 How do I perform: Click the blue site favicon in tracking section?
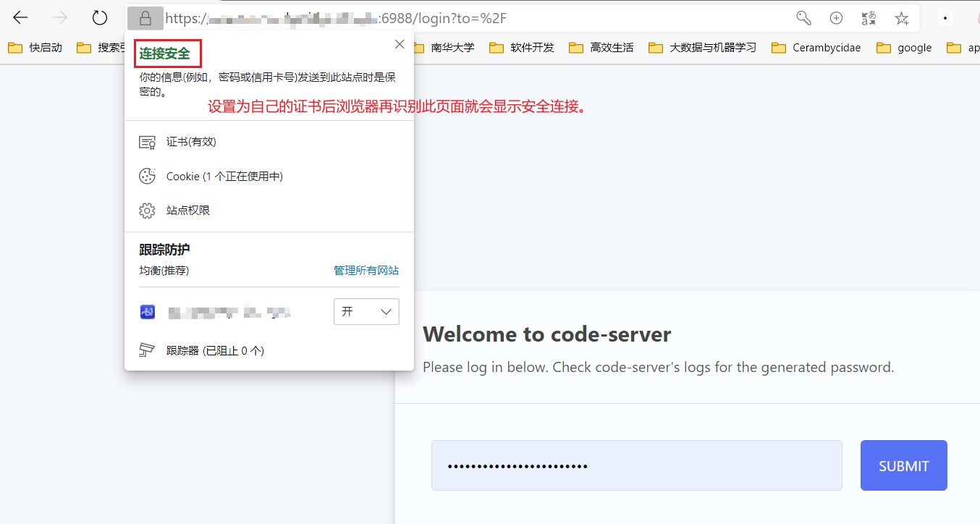point(148,312)
